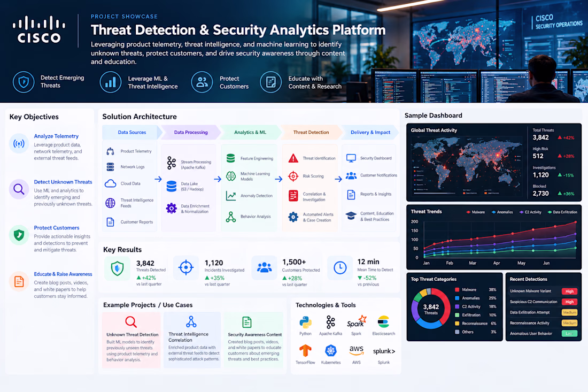Viewport: 588px width, 392px height.
Task: Select the Risk Scoring target icon
Action: [x=293, y=176]
